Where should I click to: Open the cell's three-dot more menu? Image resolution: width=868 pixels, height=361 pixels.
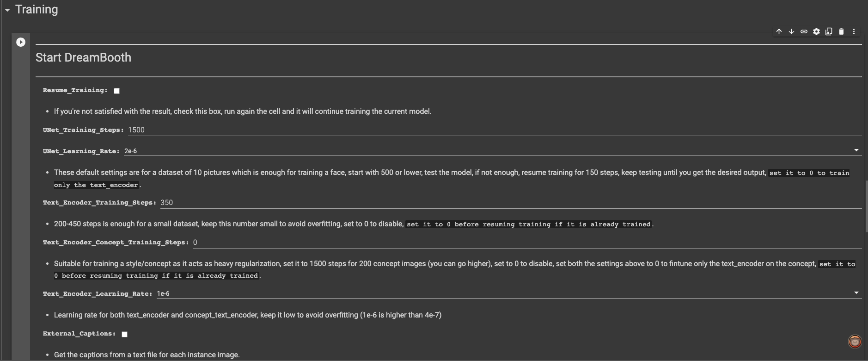(x=854, y=31)
